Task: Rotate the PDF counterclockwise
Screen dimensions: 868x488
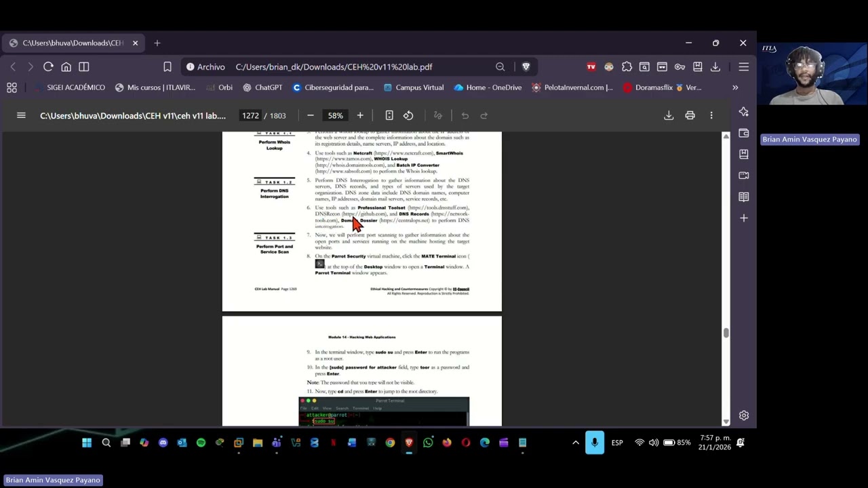Action: pos(408,116)
